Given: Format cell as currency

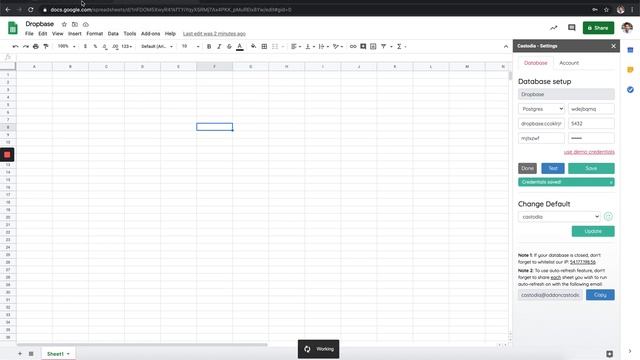Looking at the screenshot, I should point(85,47).
